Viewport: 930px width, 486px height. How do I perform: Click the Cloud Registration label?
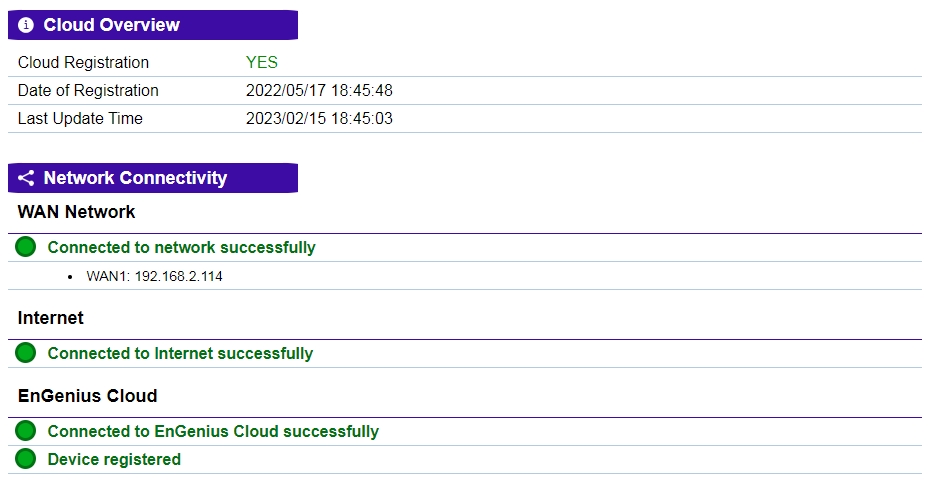pos(83,62)
